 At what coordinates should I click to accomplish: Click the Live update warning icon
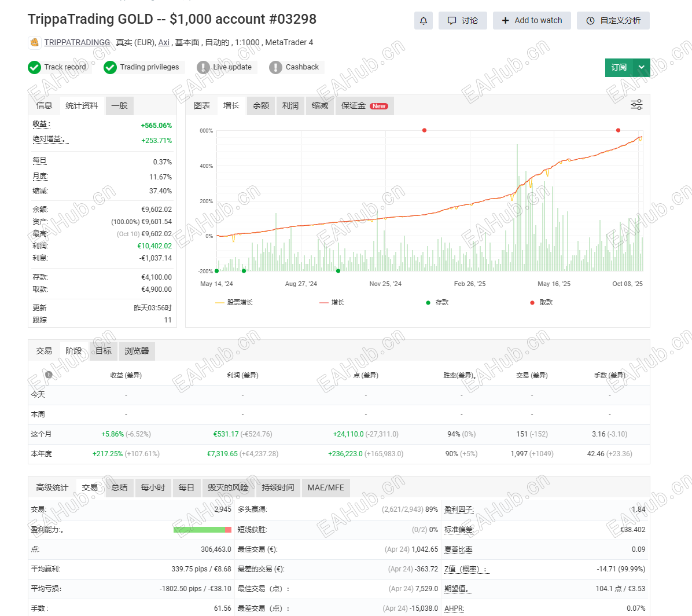(x=203, y=68)
